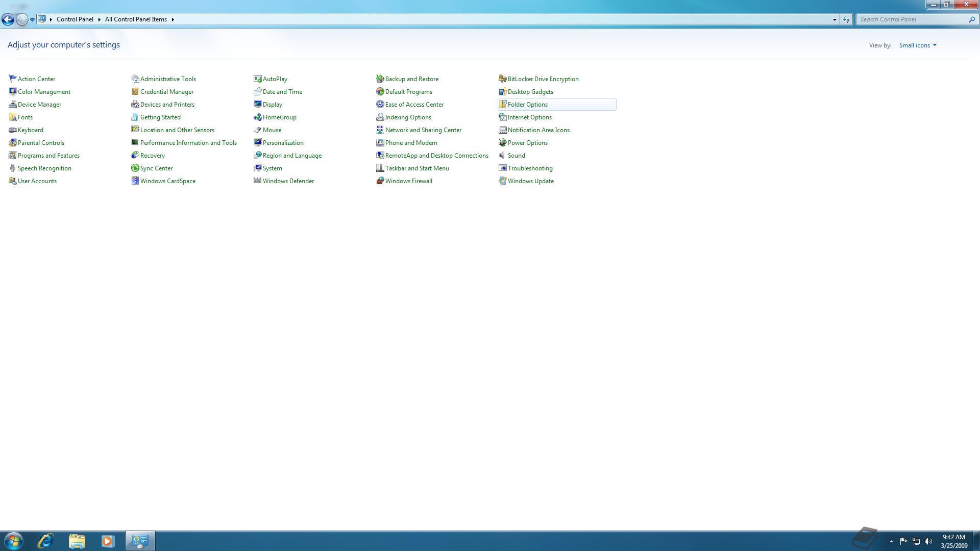Image resolution: width=980 pixels, height=551 pixels.
Task: Expand the arrow after Control Panel breadcrumb
Action: (x=99, y=19)
